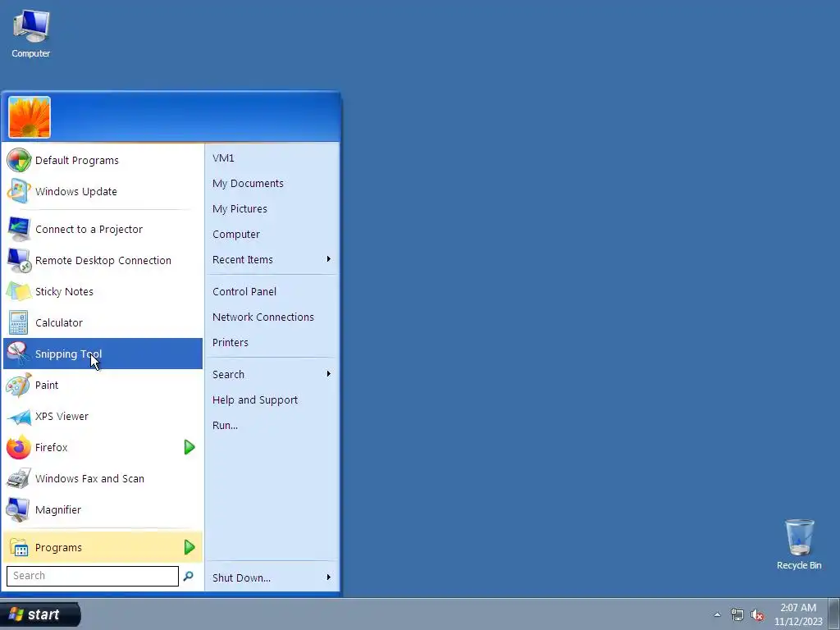This screenshot has width=840, height=630.
Task: Open the Default Programs icon
Action: (19, 160)
